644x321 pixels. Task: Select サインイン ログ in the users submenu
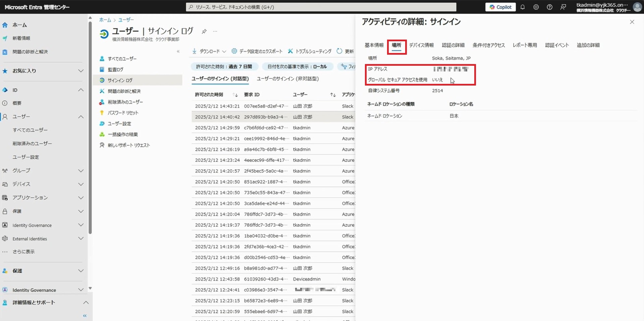[x=120, y=80]
